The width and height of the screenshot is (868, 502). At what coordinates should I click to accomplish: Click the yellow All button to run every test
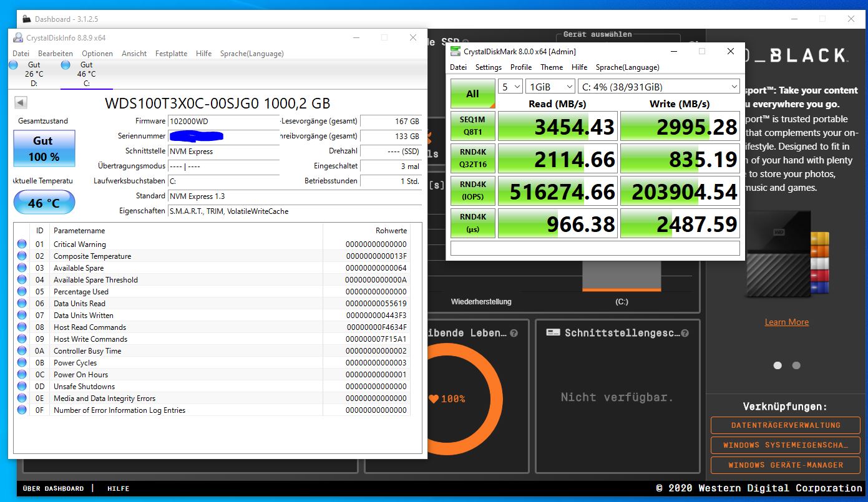[x=472, y=93]
